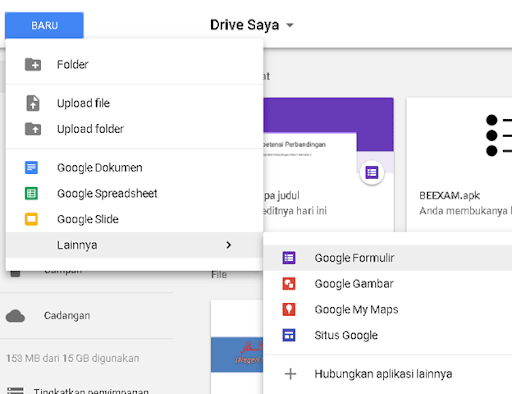Open the Lainnya menu item
The image size is (512, 394).
click(x=134, y=245)
